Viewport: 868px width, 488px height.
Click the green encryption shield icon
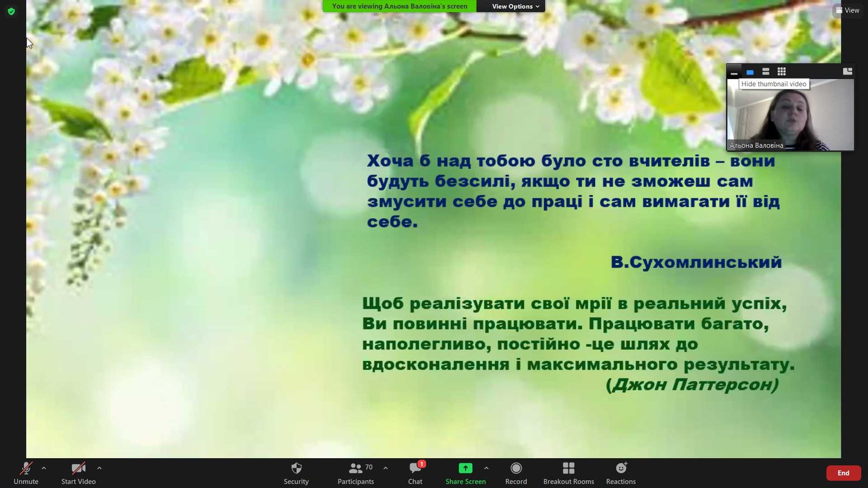(11, 11)
